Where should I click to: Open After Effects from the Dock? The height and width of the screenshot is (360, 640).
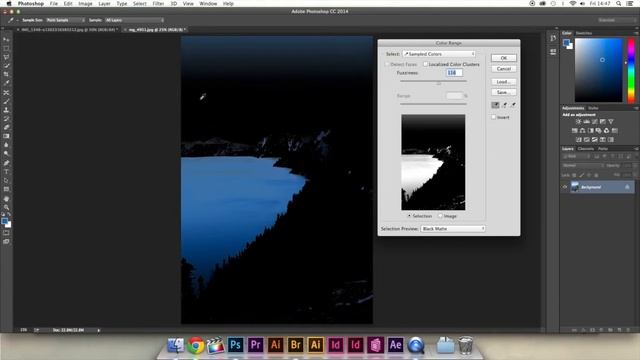pyautogui.click(x=395, y=345)
